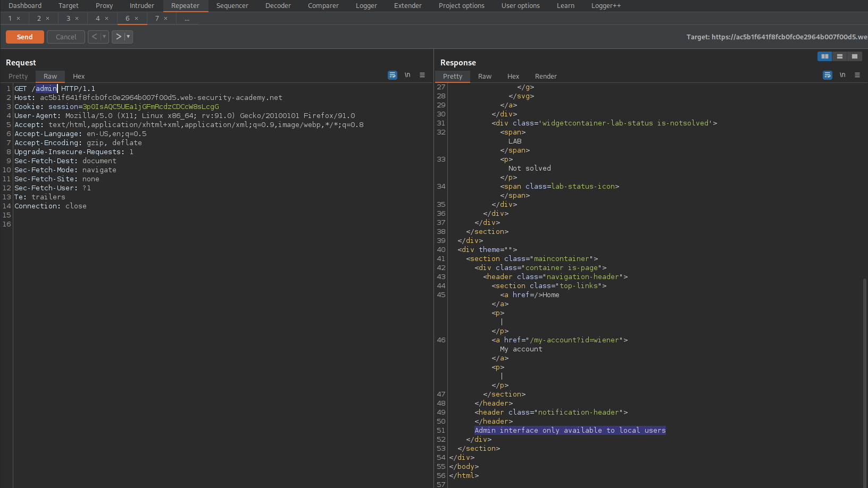Close Repeater tab 4 with its × icon
The width and height of the screenshot is (868, 488).
106,19
